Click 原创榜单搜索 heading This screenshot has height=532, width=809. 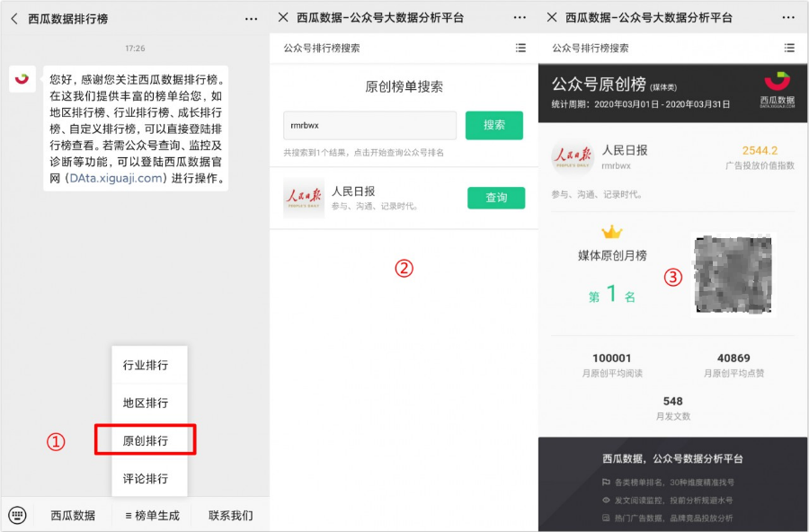click(404, 86)
